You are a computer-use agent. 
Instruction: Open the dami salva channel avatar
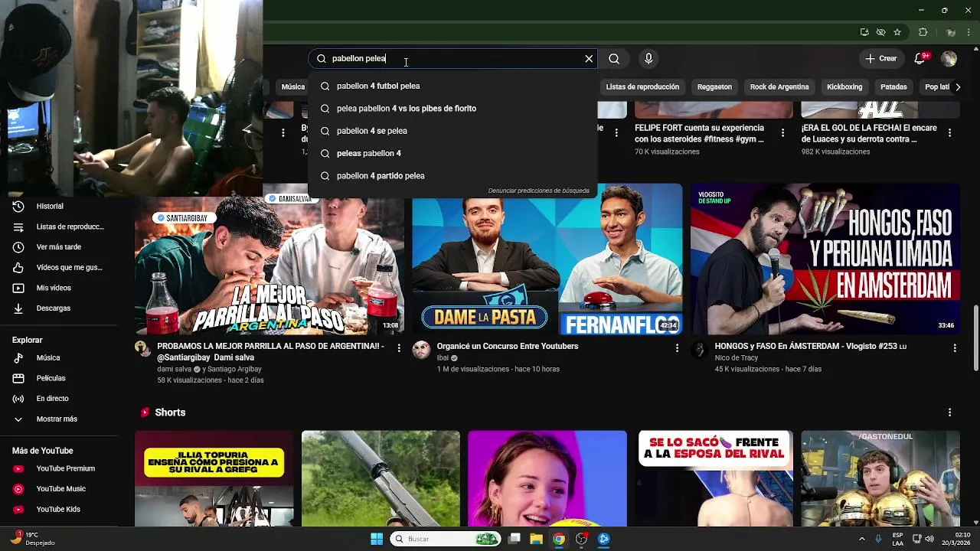[x=142, y=349]
